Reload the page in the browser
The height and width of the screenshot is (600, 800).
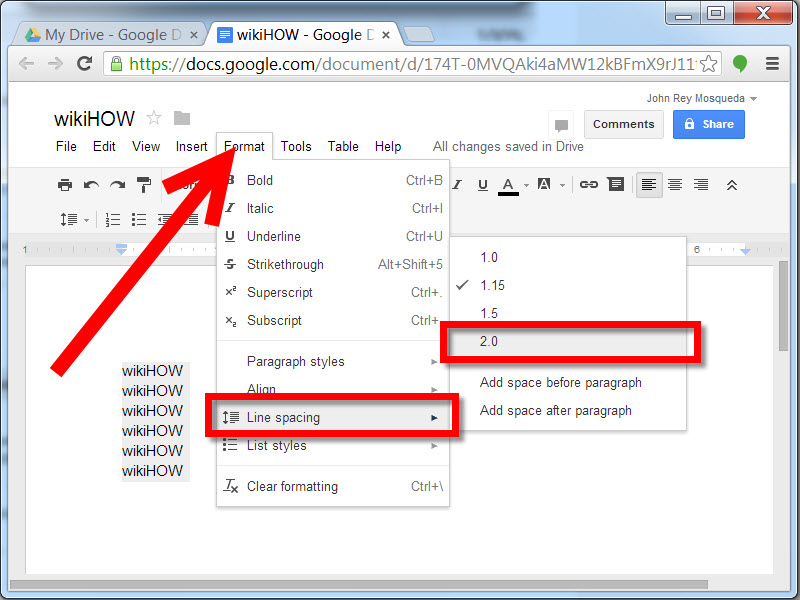(84, 63)
